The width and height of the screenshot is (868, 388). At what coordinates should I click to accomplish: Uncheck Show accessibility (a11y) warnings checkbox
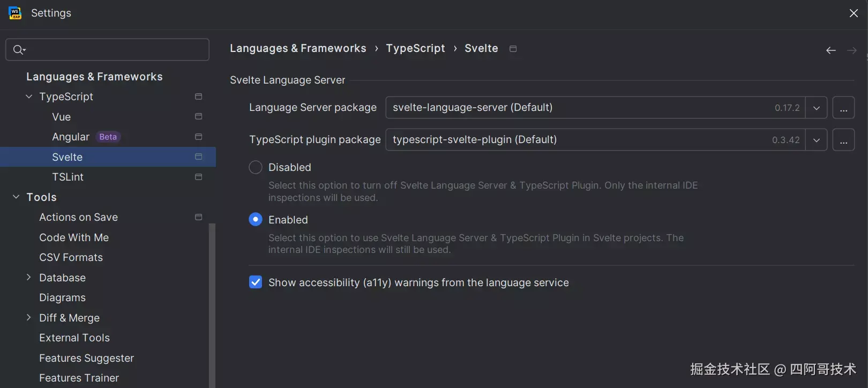point(256,282)
